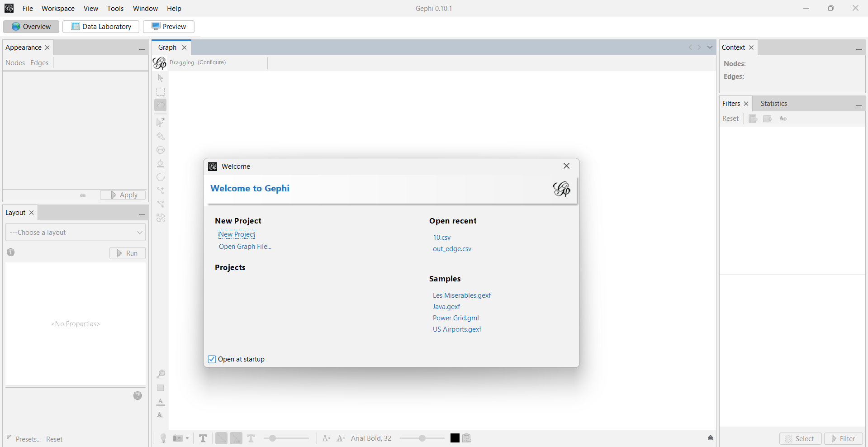
Task: Open the screenshot options dropdown arrow
Action: 187,438
